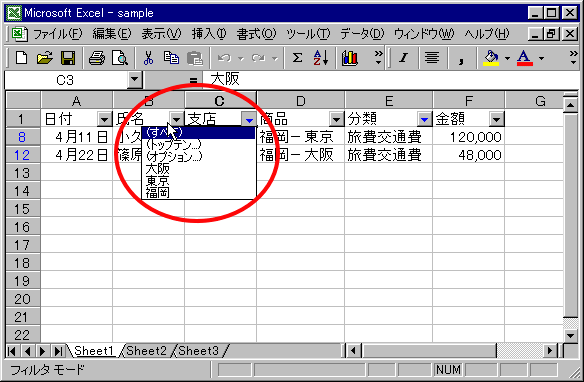This screenshot has height=382, width=584.
Task: Sort ascending with the A-Z icon
Action: point(320,58)
